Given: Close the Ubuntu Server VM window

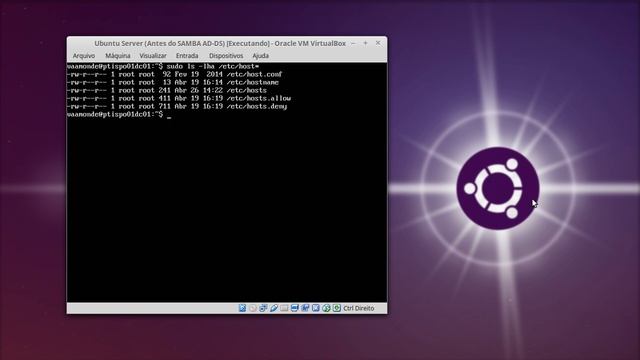Looking at the screenshot, I should coord(378,43).
